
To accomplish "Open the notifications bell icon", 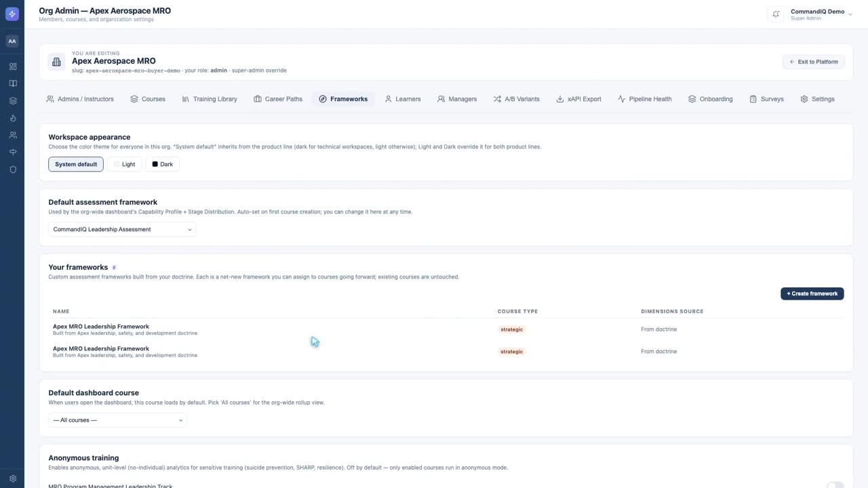I will [x=776, y=14].
